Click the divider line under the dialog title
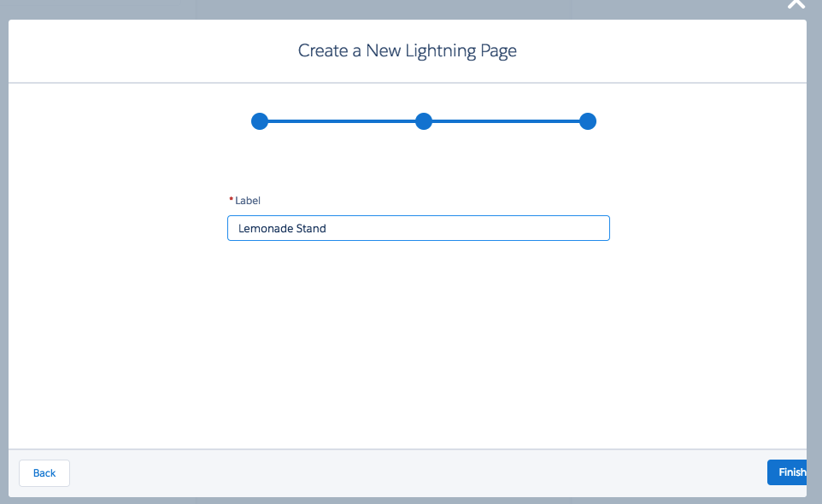Viewport: 822px width, 504px height. [407, 83]
